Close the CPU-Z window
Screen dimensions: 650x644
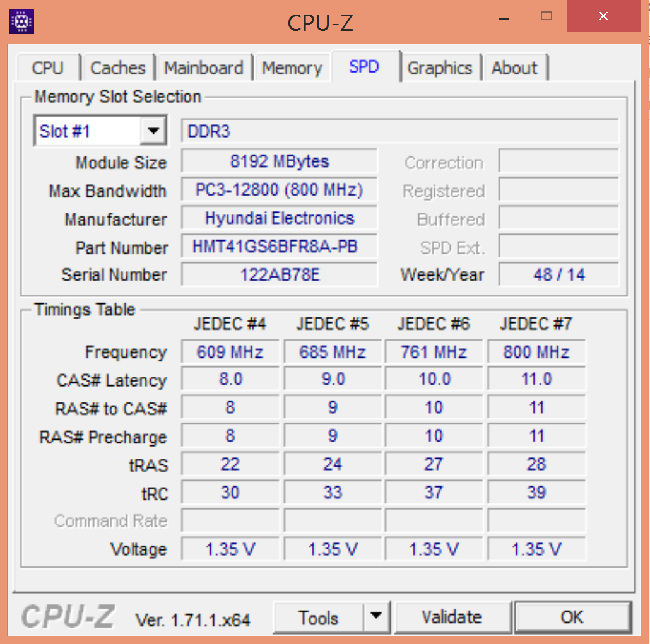point(603,16)
